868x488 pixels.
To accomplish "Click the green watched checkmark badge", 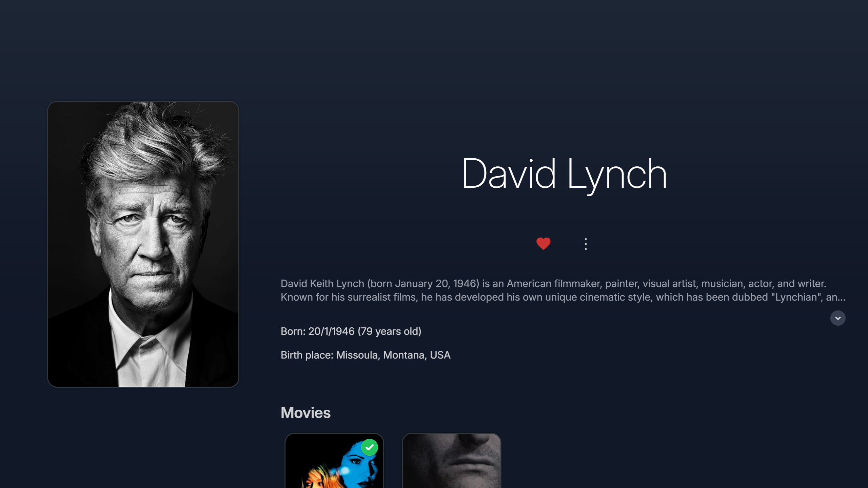I will point(369,447).
